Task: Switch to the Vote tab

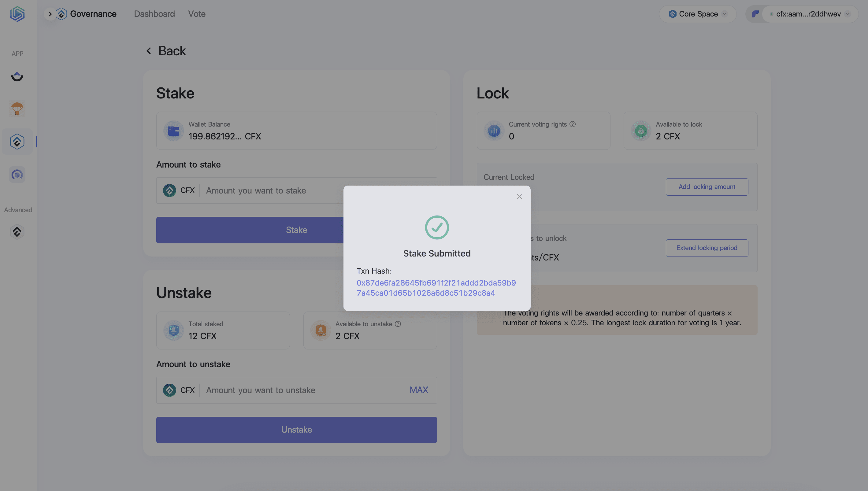Action: (x=197, y=14)
